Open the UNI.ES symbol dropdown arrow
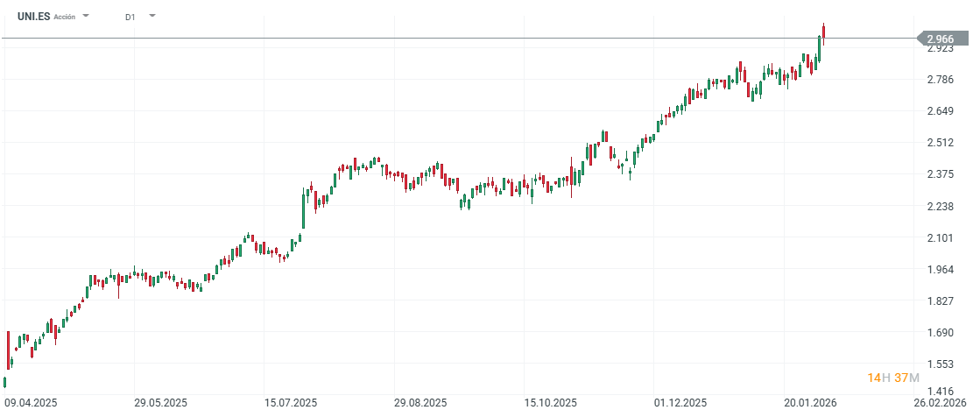 [86, 16]
